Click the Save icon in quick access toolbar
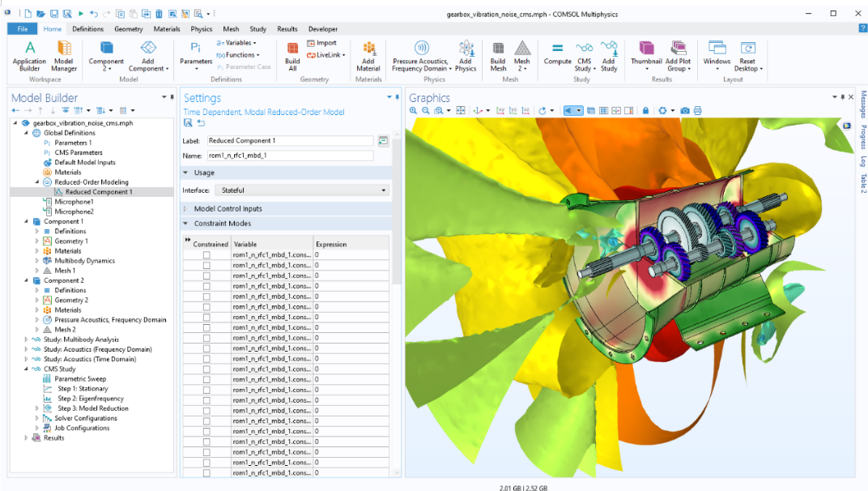This screenshot has width=868, height=491. [53, 14]
